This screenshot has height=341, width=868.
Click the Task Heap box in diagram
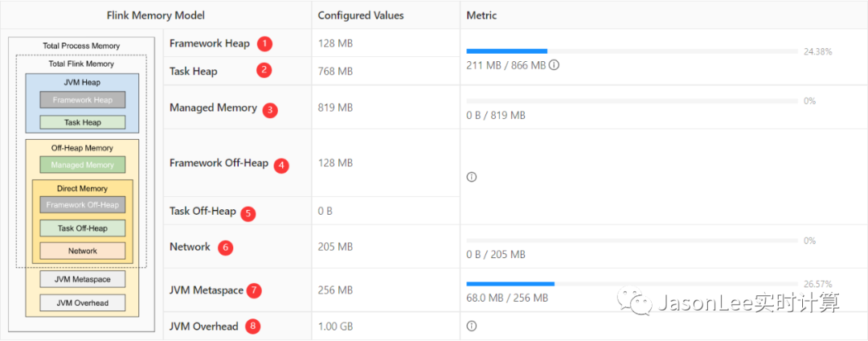click(x=83, y=122)
